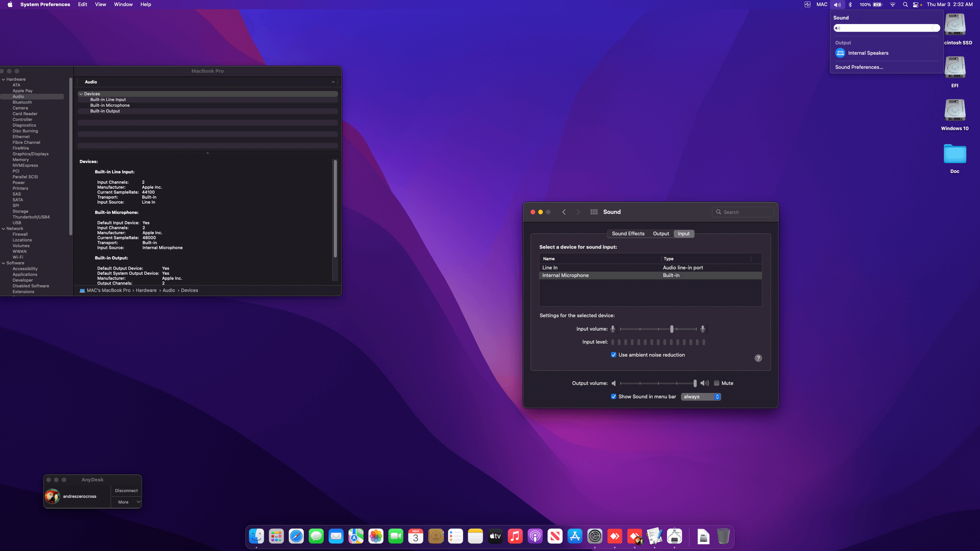Open Photos app in the Dock
Screen dimensions: 980x551
point(376,536)
